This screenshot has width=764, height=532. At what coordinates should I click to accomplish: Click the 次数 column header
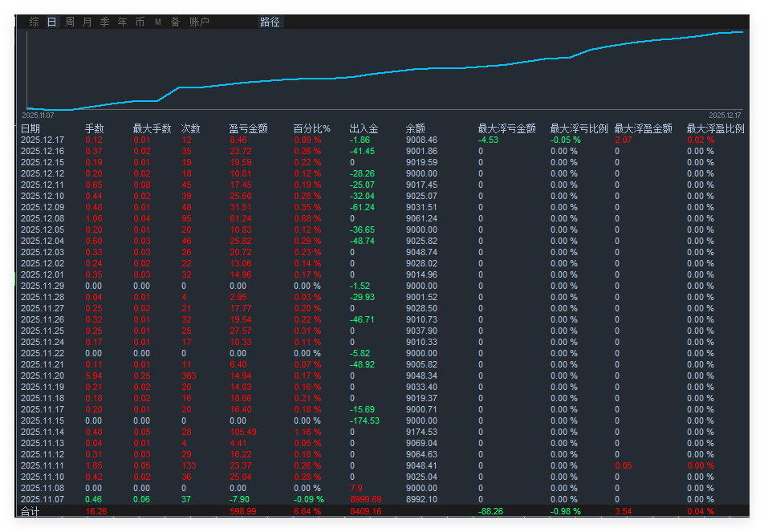pos(190,128)
